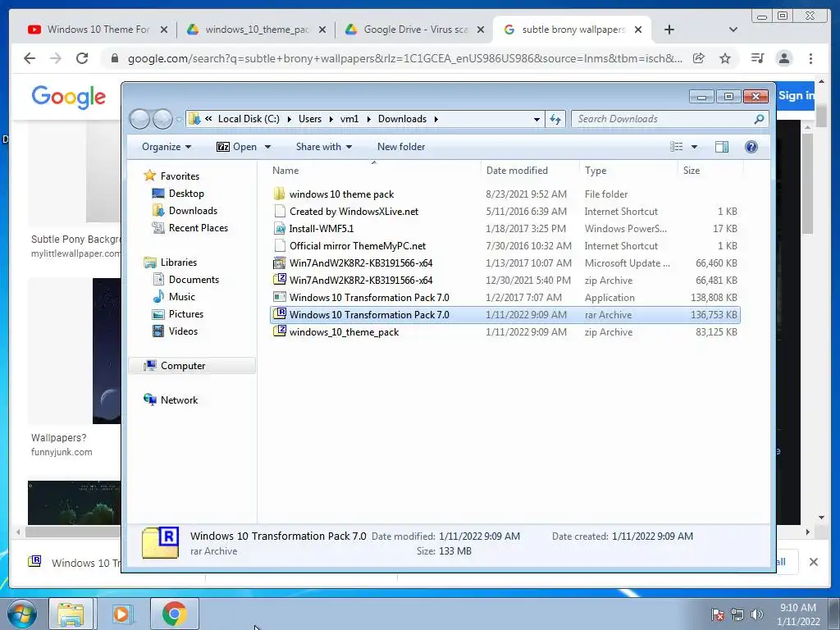Click the Forward arrow in Explorer window

pyautogui.click(x=162, y=119)
